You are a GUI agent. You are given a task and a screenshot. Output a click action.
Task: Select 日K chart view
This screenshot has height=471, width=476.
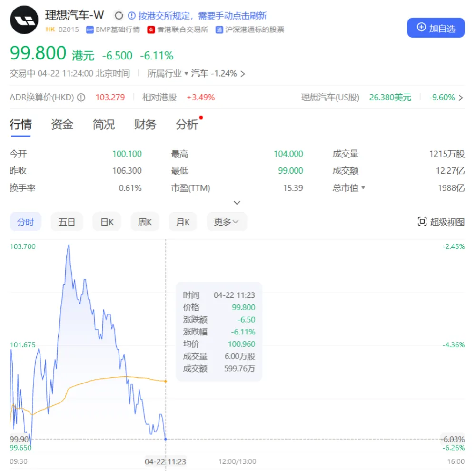[x=107, y=222]
